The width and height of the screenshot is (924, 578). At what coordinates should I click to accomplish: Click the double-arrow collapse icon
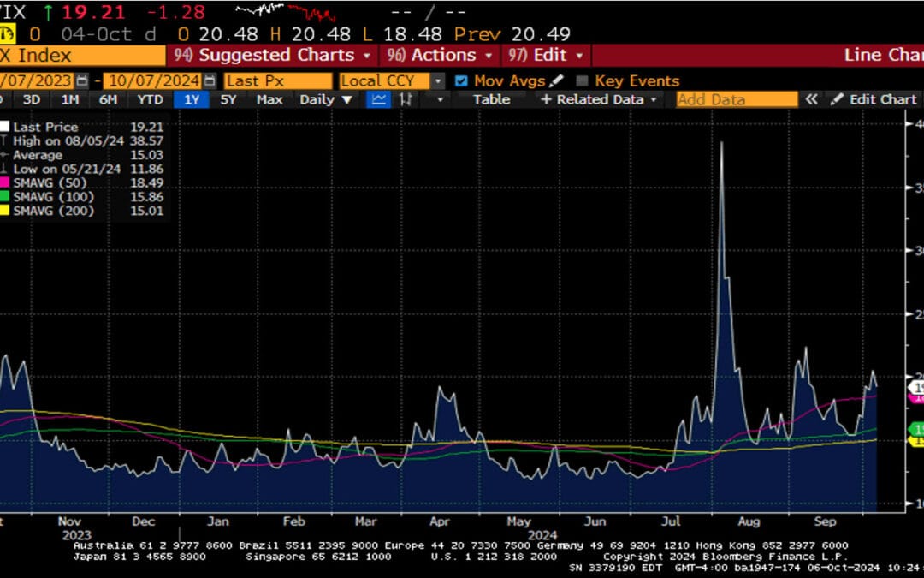(811, 99)
